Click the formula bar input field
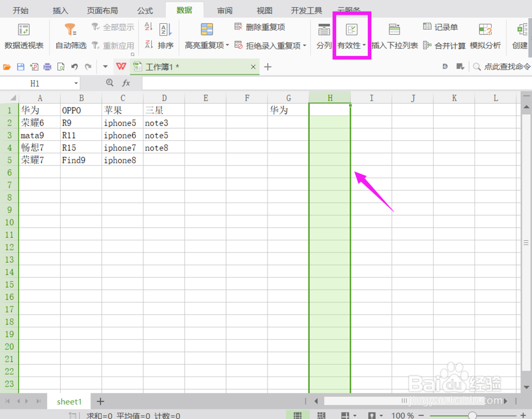 pos(337,83)
